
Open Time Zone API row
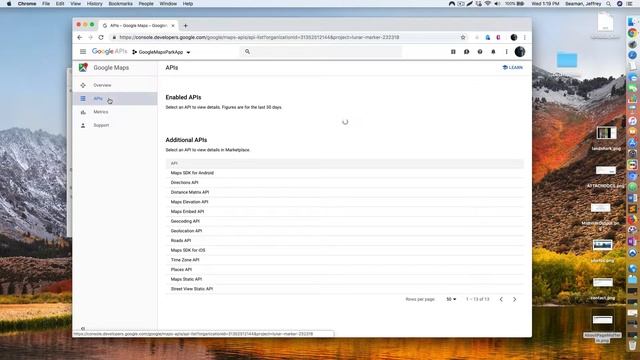coord(344,260)
